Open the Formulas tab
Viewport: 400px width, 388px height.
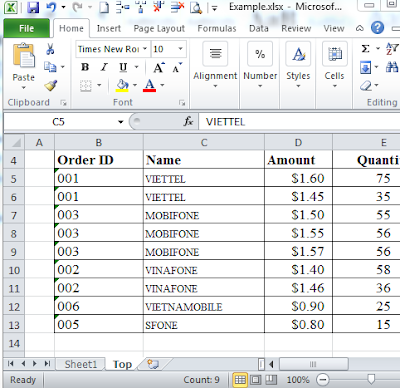pos(217,29)
